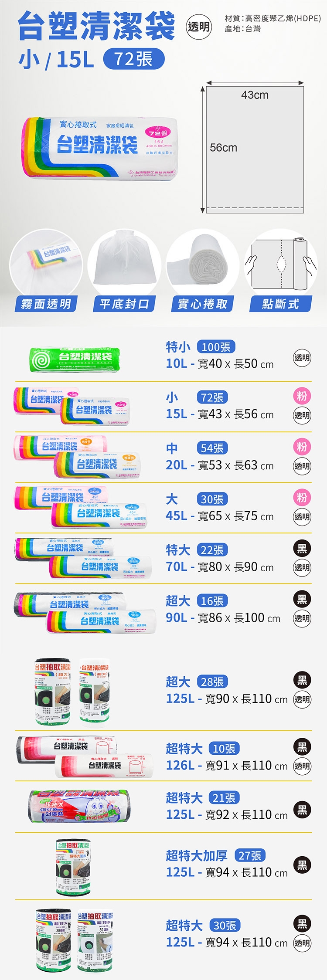This screenshot has height=980, width=327.
Task: Click the tear-off perforation roll illustration
Action: point(281,264)
